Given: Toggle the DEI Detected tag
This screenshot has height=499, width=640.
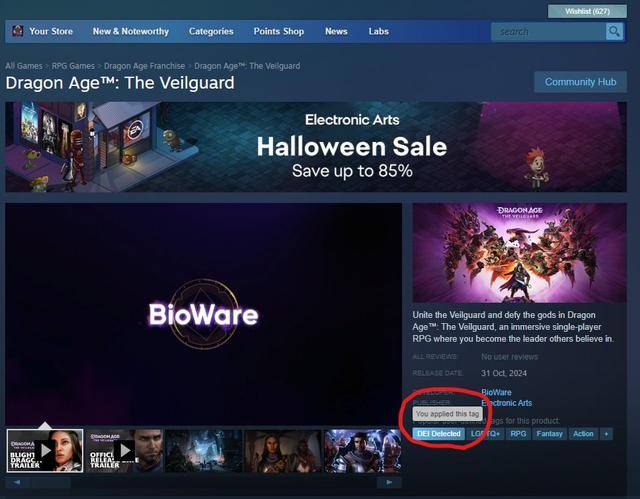Looking at the screenshot, I should pos(439,434).
